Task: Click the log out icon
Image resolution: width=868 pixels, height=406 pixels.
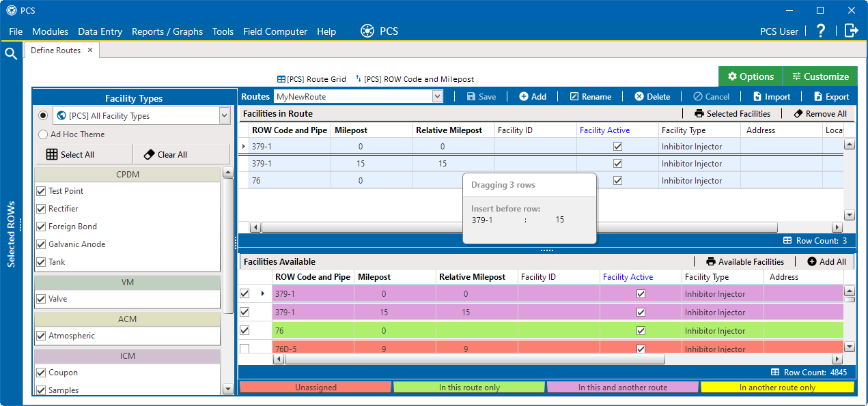Action: [x=851, y=31]
